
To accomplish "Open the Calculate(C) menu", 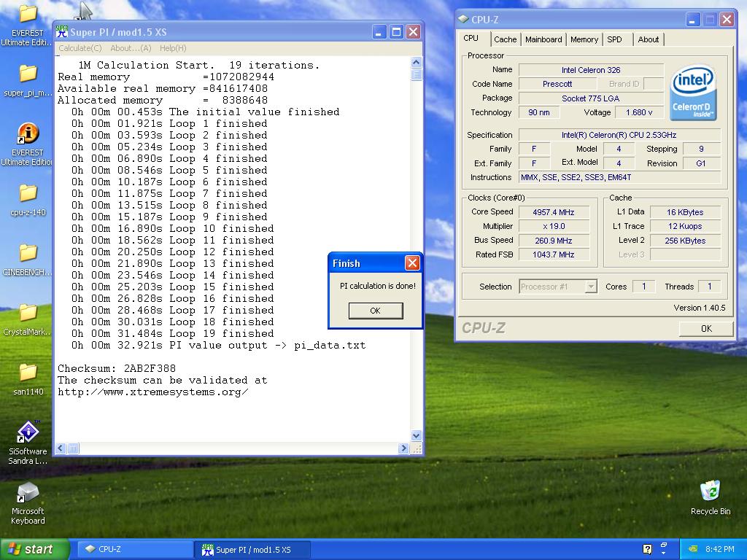I will (x=80, y=48).
